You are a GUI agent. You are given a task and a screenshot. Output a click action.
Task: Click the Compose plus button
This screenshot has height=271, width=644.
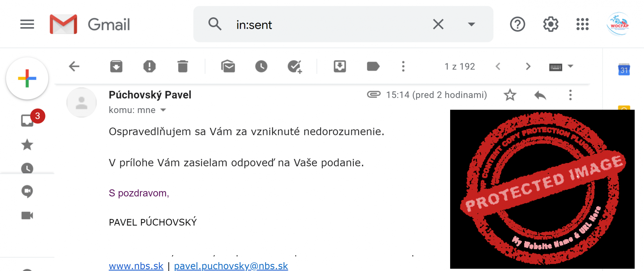pyautogui.click(x=27, y=78)
